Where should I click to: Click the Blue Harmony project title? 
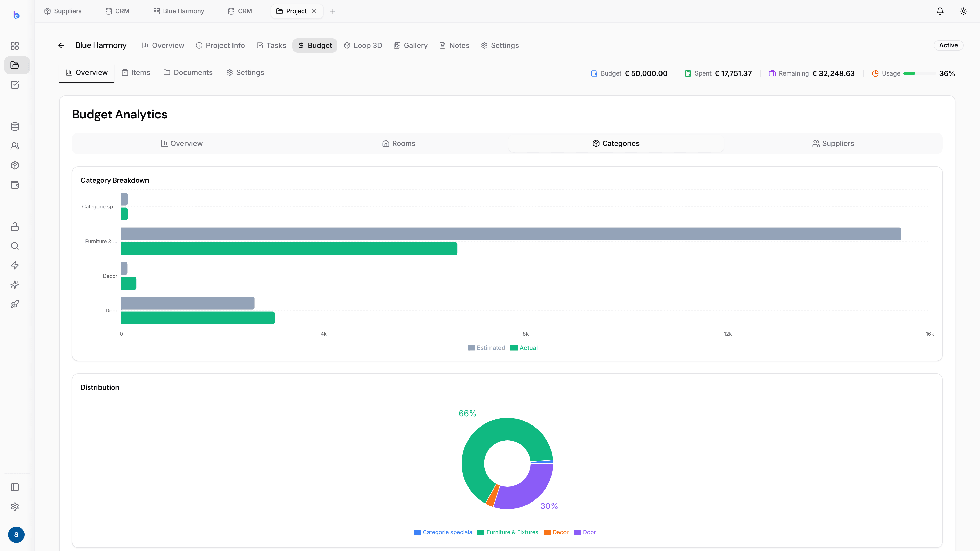tap(101, 45)
